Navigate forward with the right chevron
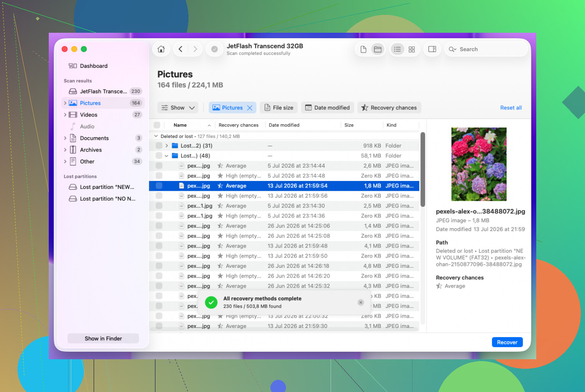This screenshot has width=585, height=392. (x=195, y=49)
